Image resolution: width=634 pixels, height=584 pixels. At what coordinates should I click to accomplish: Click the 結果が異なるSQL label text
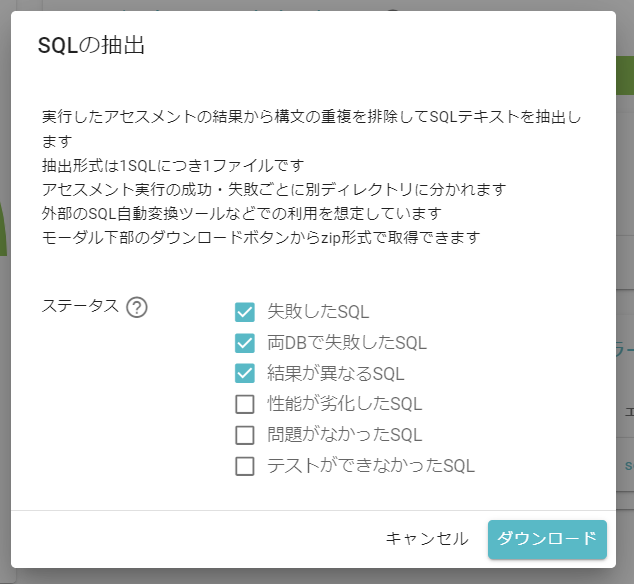coord(336,373)
